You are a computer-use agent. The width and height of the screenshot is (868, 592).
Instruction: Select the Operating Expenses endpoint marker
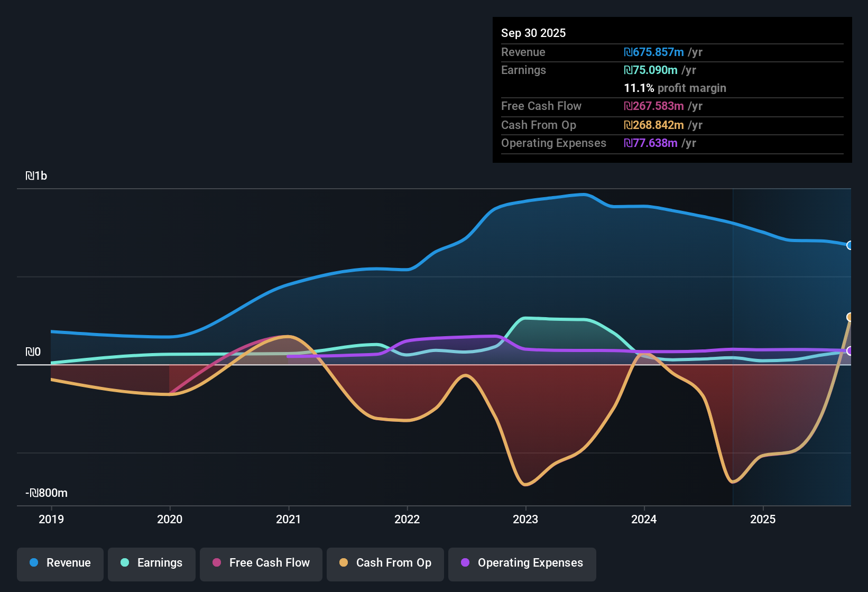[x=850, y=351]
